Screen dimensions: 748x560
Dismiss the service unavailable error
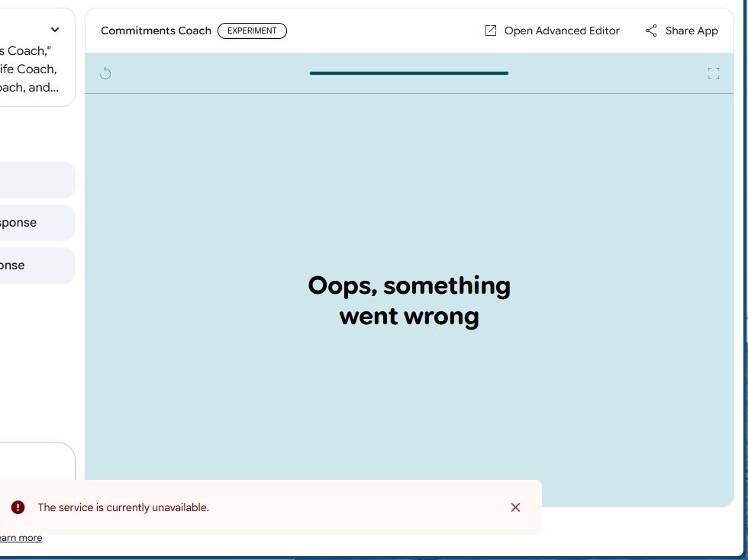515,507
